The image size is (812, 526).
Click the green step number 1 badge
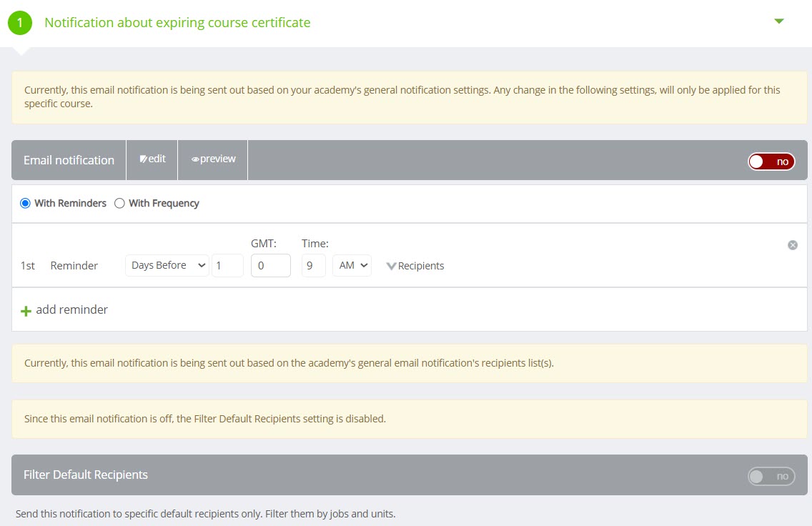coord(20,23)
